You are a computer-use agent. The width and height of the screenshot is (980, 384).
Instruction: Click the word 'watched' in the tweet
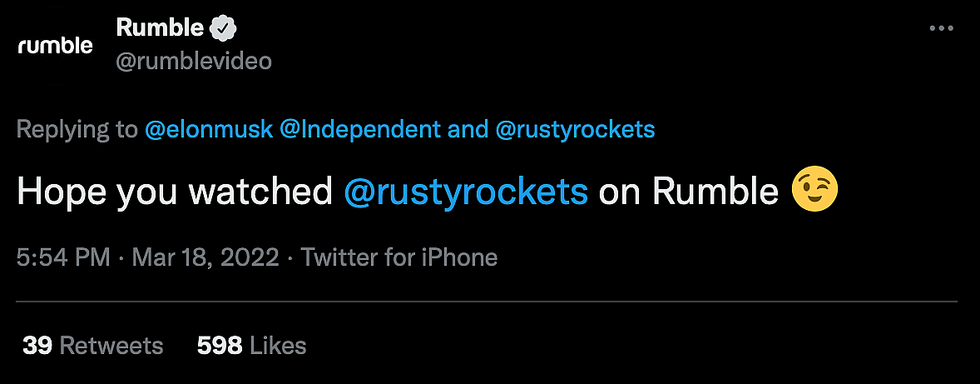coord(260,192)
